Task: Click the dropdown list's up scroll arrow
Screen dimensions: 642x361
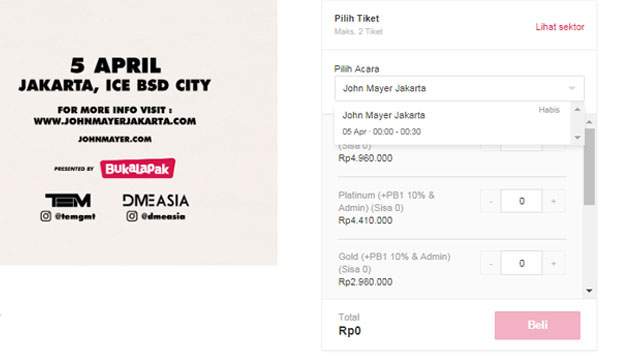Action: pyautogui.click(x=577, y=109)
